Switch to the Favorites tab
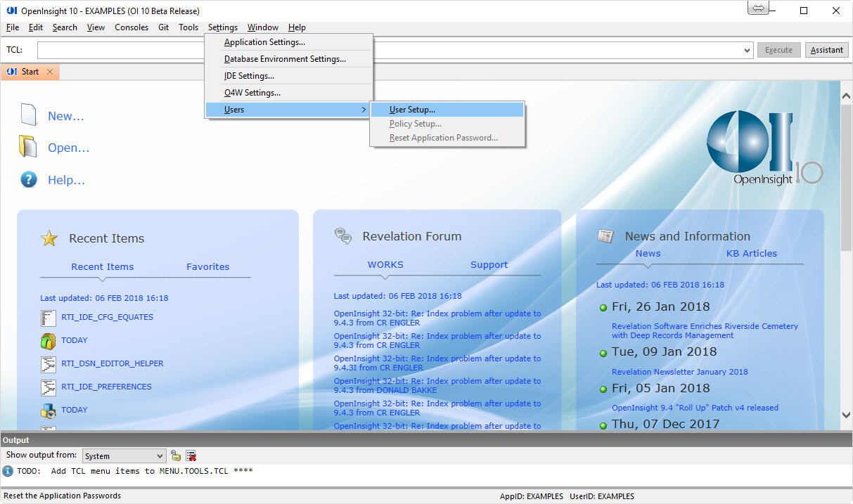The width and height of the screenshot is (853, 504). point(208,267)
